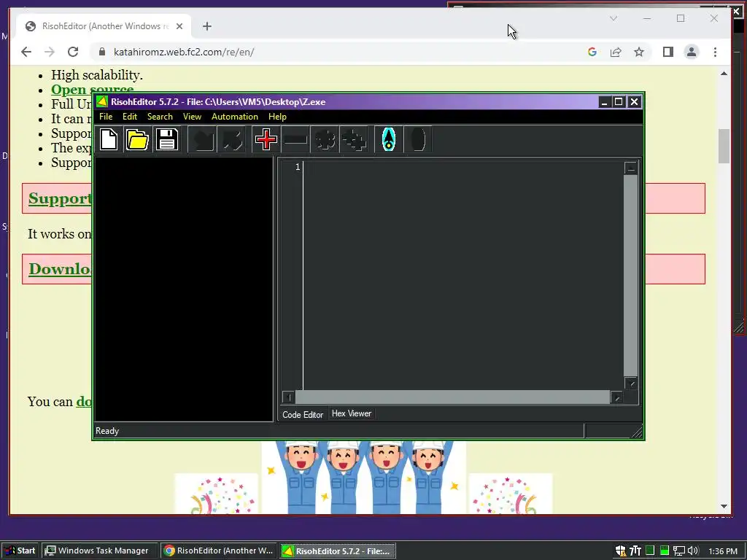Click inside the code editor text area

pos(463,276)
